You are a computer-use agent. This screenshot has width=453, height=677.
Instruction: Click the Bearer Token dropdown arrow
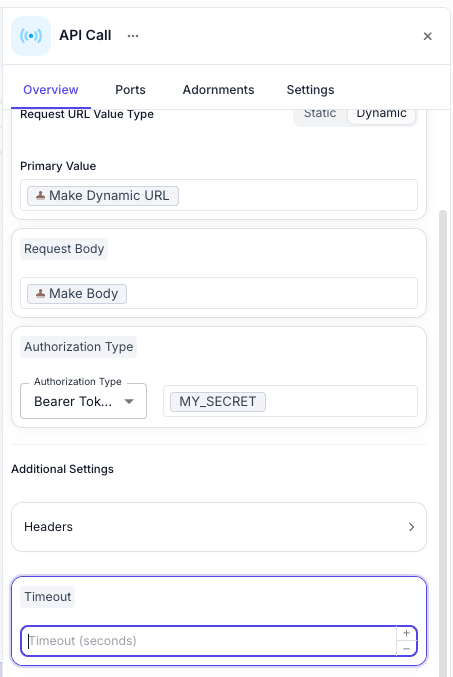[129, 402]
